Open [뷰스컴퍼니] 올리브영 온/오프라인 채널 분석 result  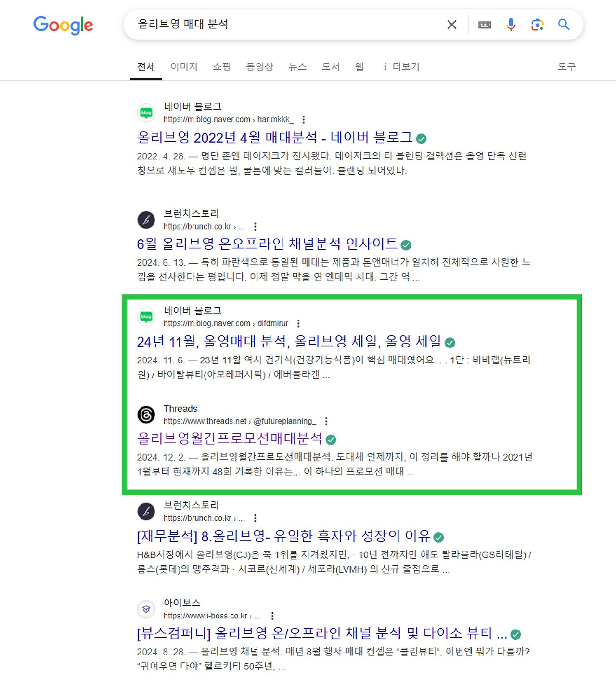tap(322, 633)
